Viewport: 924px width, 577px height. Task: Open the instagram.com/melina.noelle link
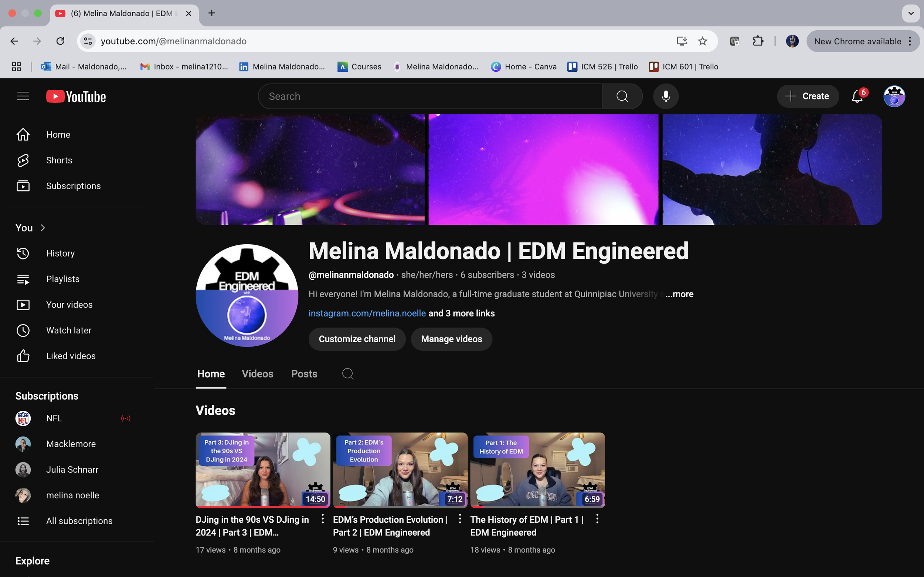click(x=367, y=313)
